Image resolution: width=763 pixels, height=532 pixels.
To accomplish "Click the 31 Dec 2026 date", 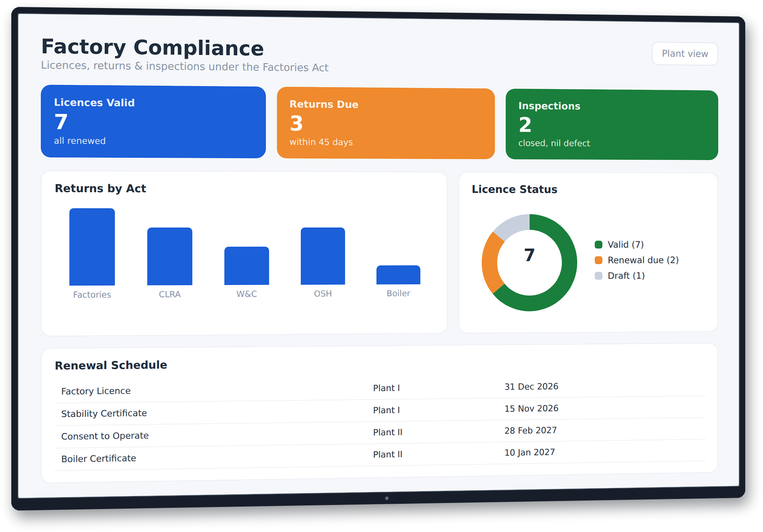I will [531, 387].
